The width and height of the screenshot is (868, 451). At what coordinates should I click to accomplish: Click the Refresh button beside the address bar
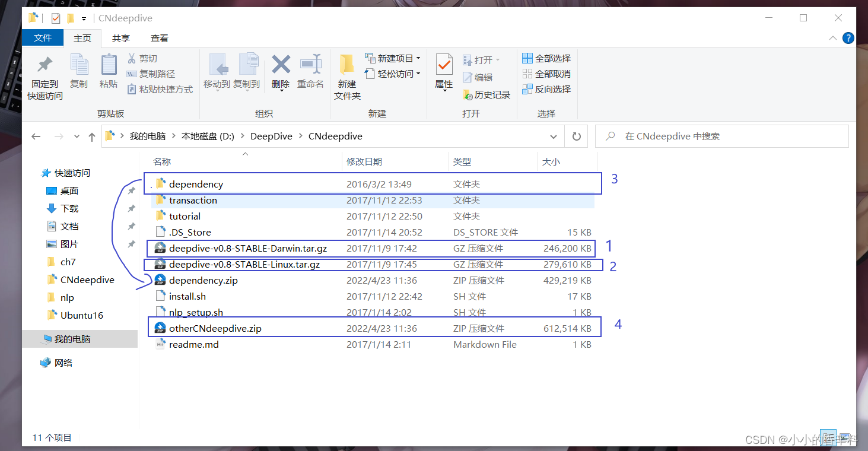(x=576, y=136)
